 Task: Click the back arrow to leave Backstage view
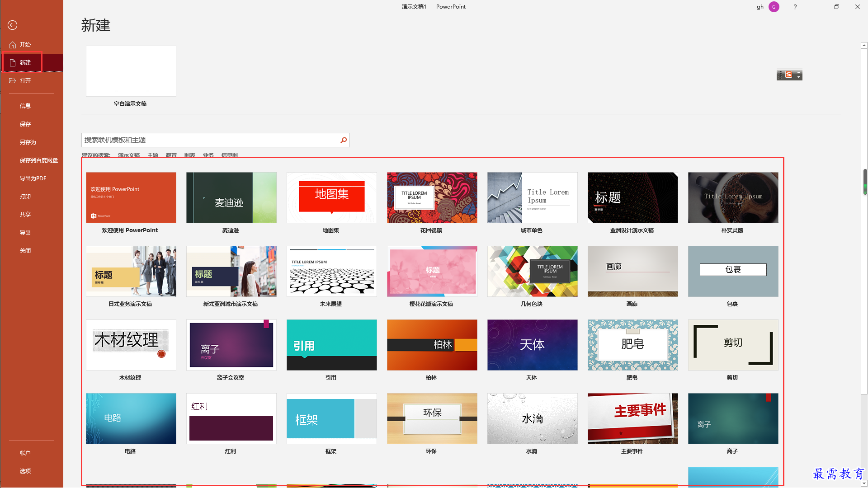[12, 25]
